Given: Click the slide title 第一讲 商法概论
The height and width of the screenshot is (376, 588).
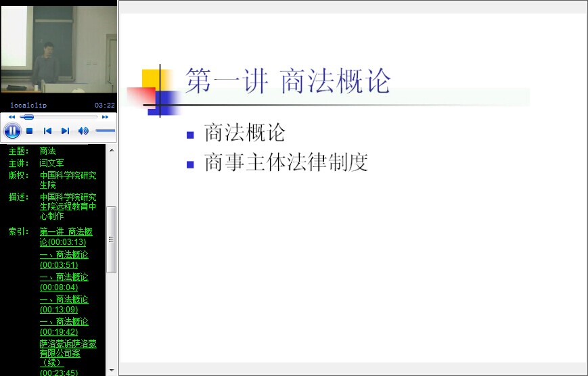Looking at the screenshot, I should pos(288,80).
